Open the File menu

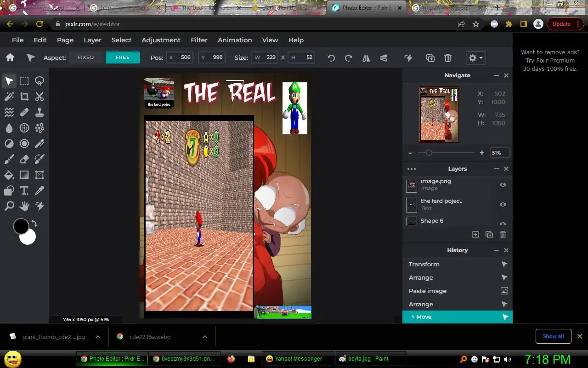tap(17, 40)
